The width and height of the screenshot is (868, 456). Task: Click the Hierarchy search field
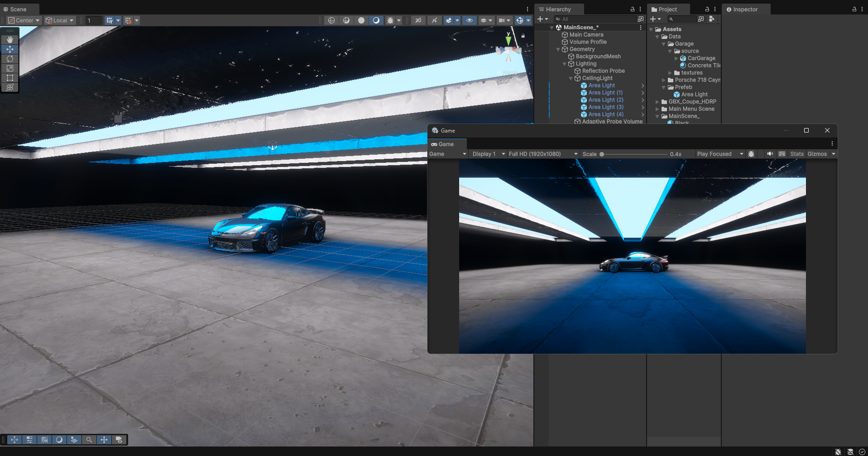pyautogui.click(x=595, y=19)
